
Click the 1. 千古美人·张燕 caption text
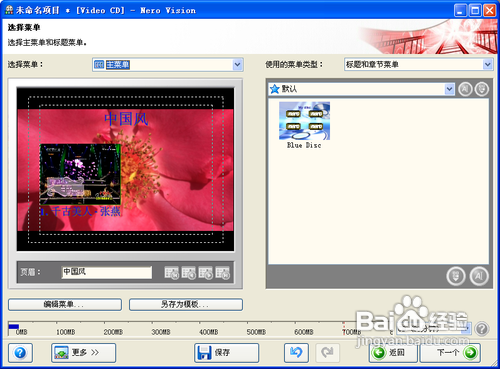click(x=80, y=211)
